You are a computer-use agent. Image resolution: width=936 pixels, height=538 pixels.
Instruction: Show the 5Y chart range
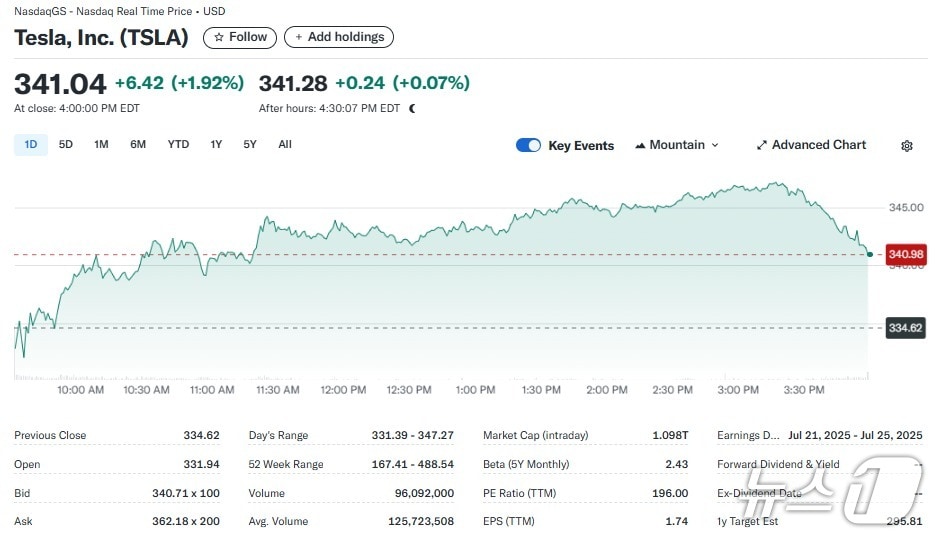(x=250, y=144)
